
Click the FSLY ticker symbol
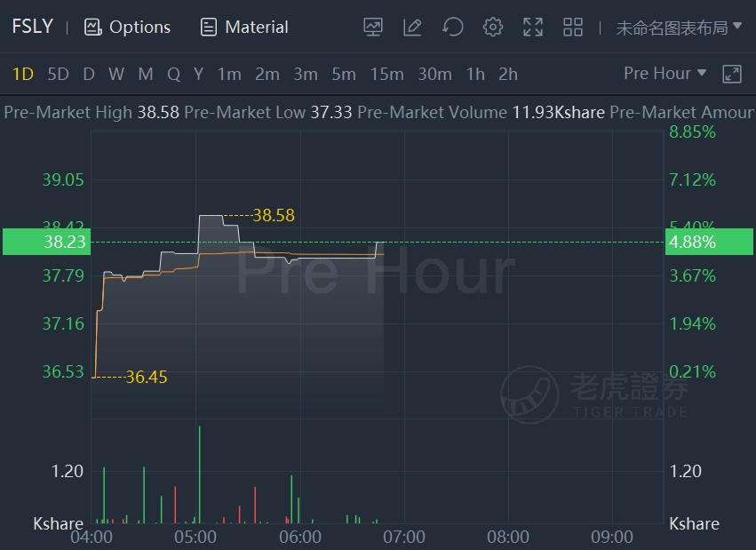point(32,27)
